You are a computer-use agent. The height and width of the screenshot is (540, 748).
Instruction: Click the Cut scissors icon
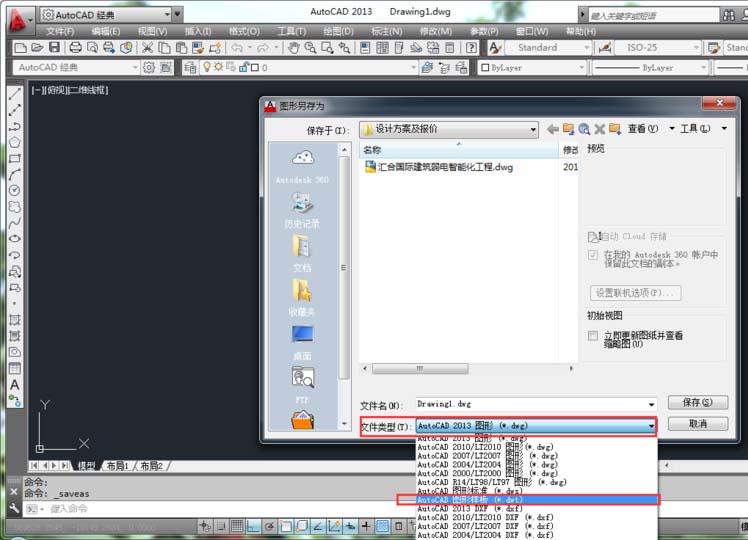[x=147, y=48]
